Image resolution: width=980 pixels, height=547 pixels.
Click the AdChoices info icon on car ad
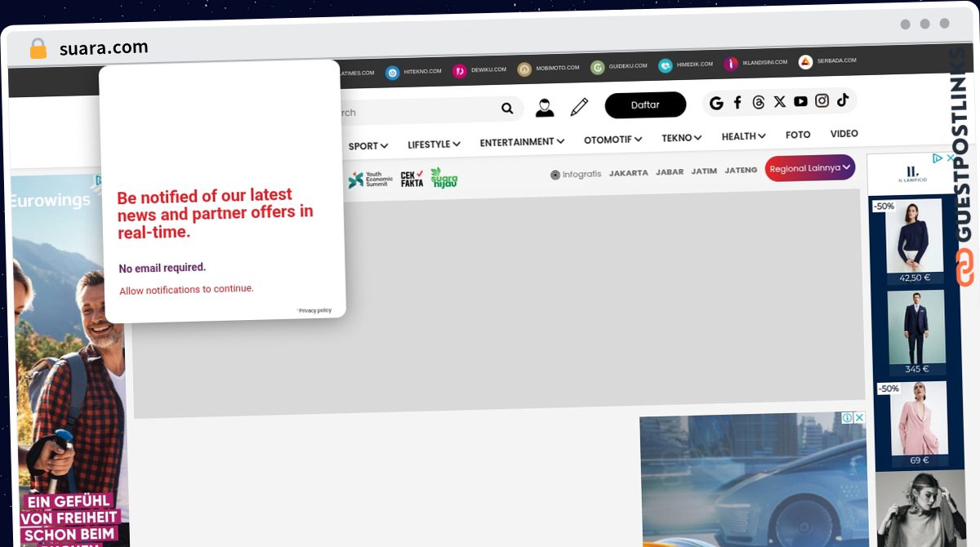[x=848, y=418]
